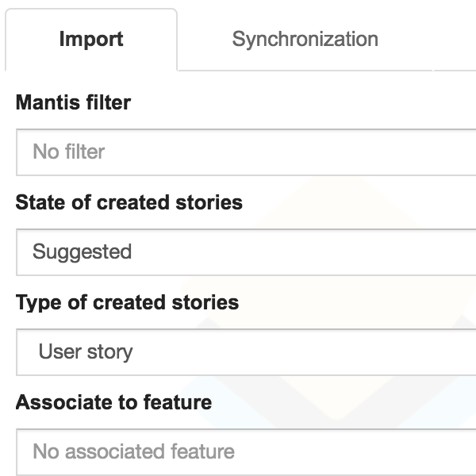Switch to the Synchronization tab
This screenshot has width=476, height=476.
[x=305, y=40]
